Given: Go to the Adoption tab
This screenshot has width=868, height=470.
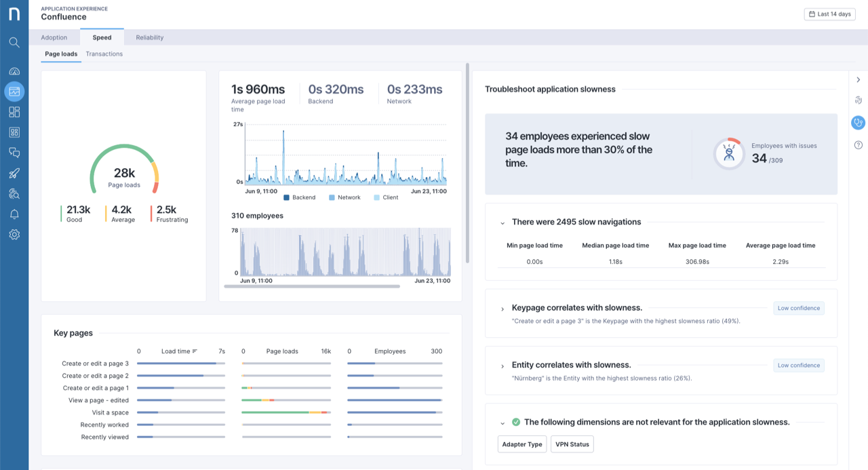Looking at the screenshot, I should click(54, 38).
